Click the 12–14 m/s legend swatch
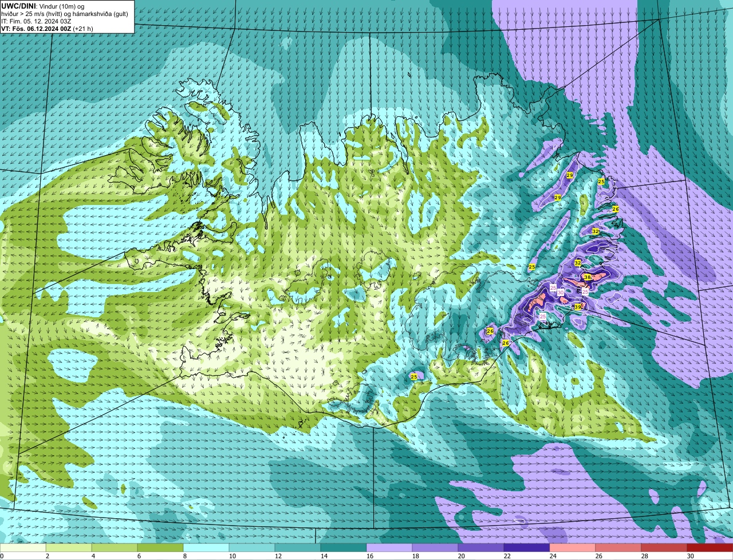733x560 pixels. (298, 548)
